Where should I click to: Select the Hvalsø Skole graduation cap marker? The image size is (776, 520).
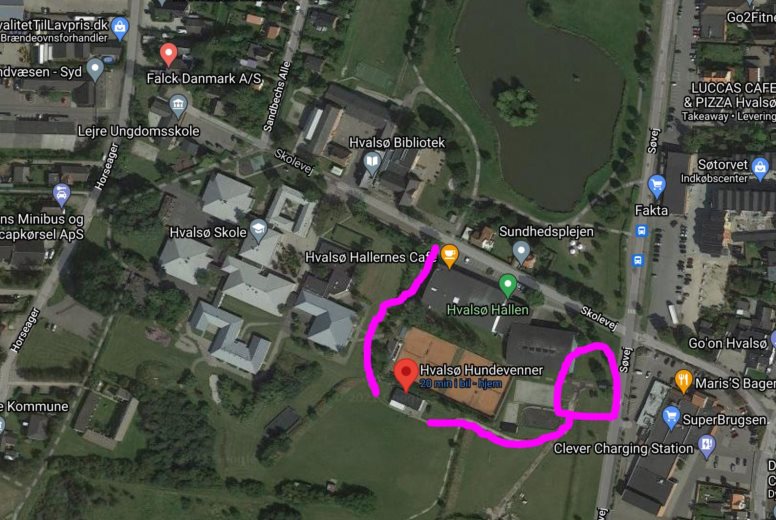[x=258, y=231]
